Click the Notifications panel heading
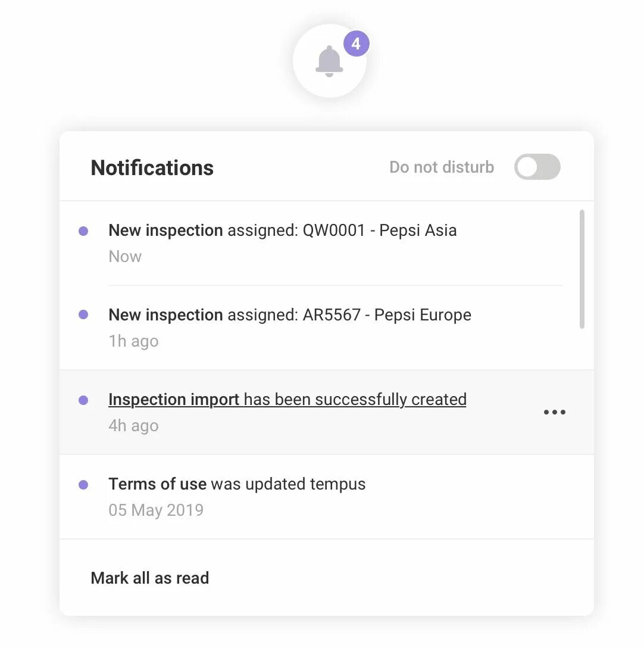The width and height of the screenshot is (644, 648). tap(152, 168)
